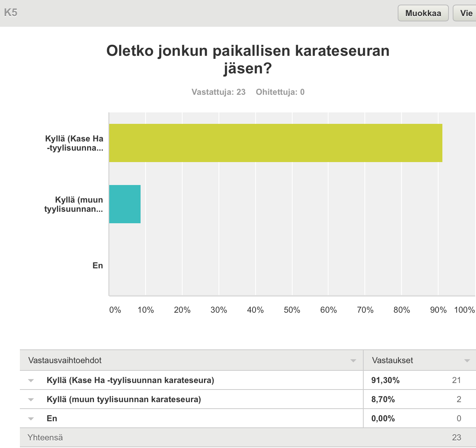Click the Yhteensä total row
The width and height of the screenshot is (476, 448).
pyautogui.click(x=45, y=438)
